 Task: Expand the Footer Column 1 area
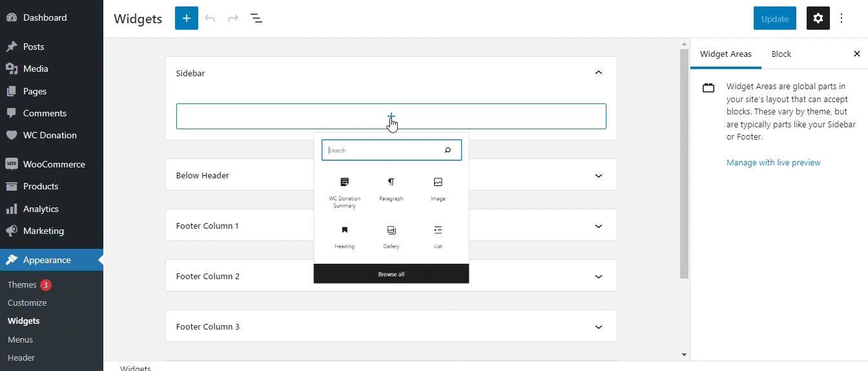[599, 226]
